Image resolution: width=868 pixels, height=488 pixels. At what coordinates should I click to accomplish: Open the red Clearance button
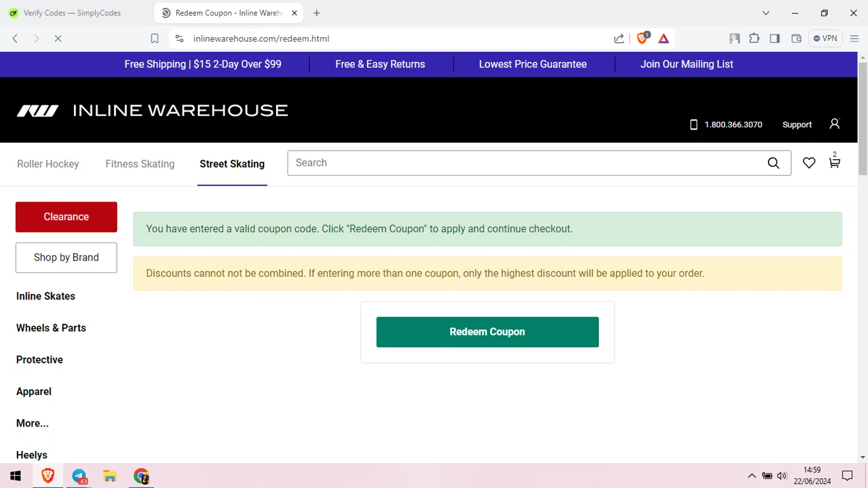[x=66, y=217]
